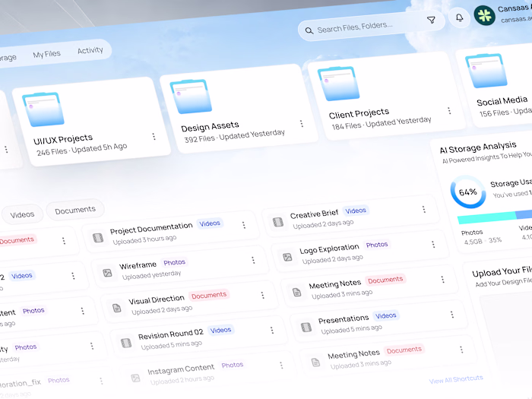The image size is (532, 399).
Task: Click Photos tag on Wireframe
Action: tap(174, 263)
